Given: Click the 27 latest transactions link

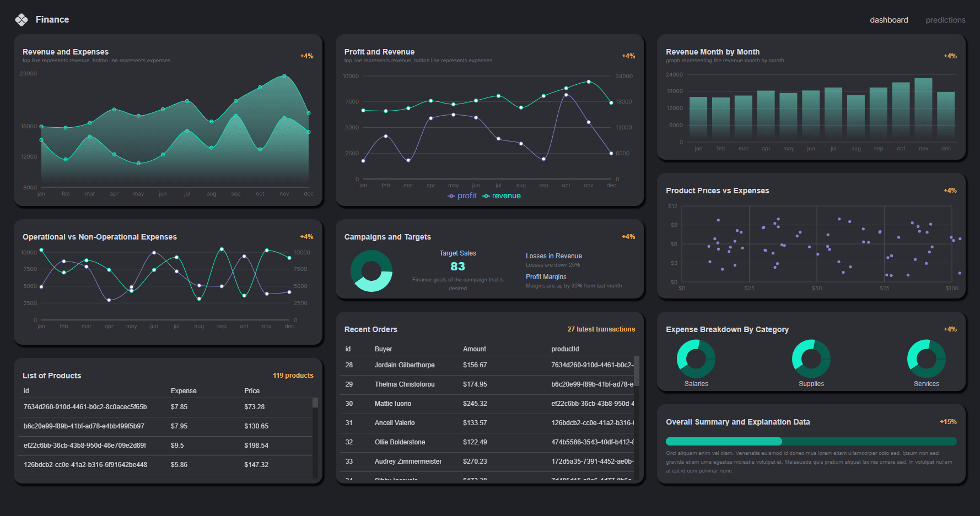Looking at the screenshot, I should coord(601,329).
